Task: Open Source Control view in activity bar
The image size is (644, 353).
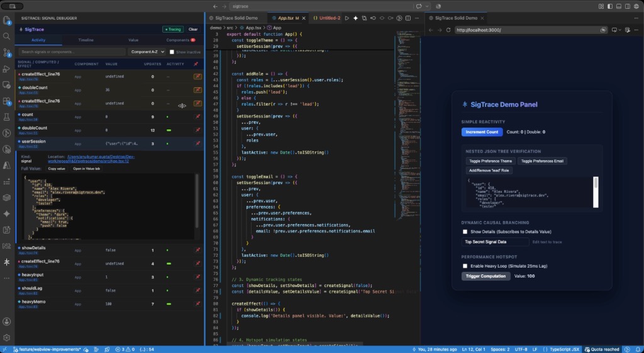Action: [x=6, y=53]
